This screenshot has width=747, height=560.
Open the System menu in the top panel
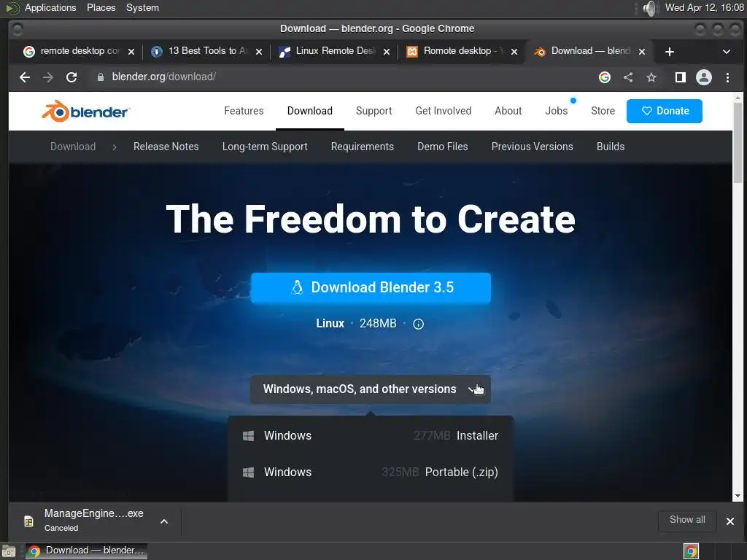[142, 8]
